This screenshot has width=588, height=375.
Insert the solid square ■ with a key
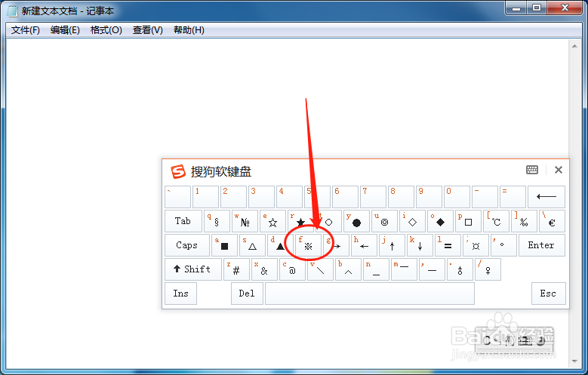(x=224, y=245)
